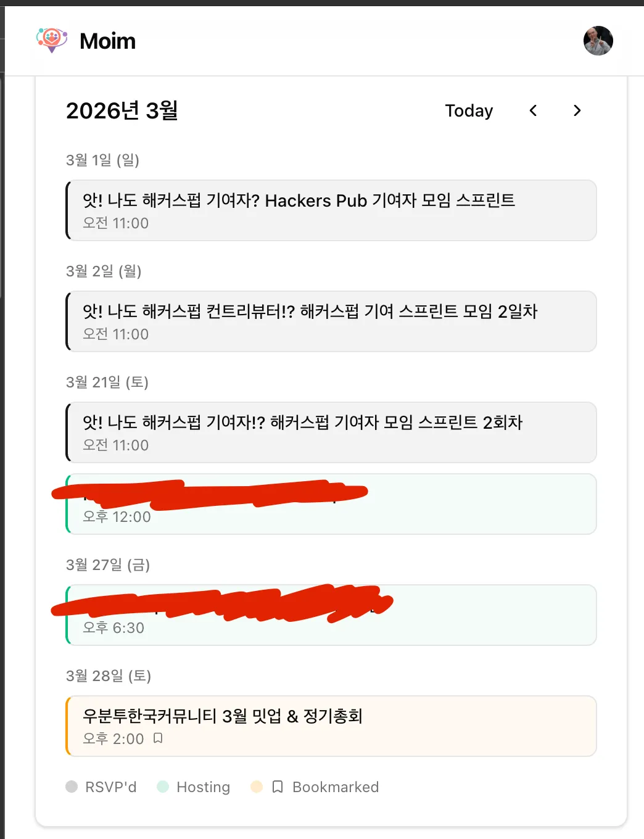Click the 2026년 3월 month heading
644x839 pixels.
pyautogui.click(x=122, y=111)
